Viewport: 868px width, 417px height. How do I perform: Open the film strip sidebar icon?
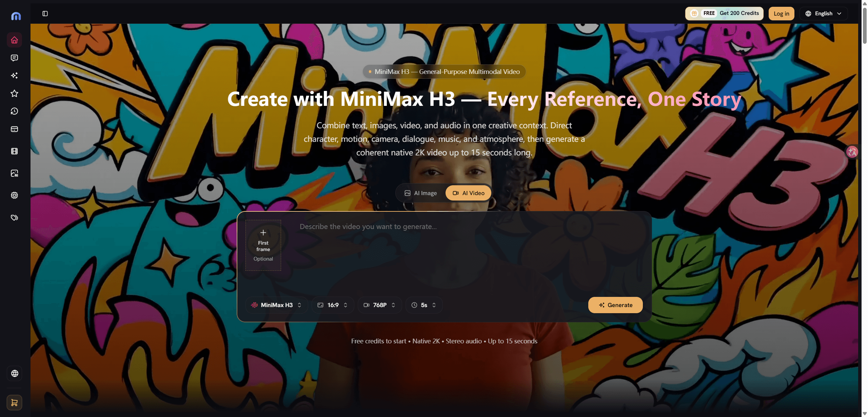[x=14, y=151]
